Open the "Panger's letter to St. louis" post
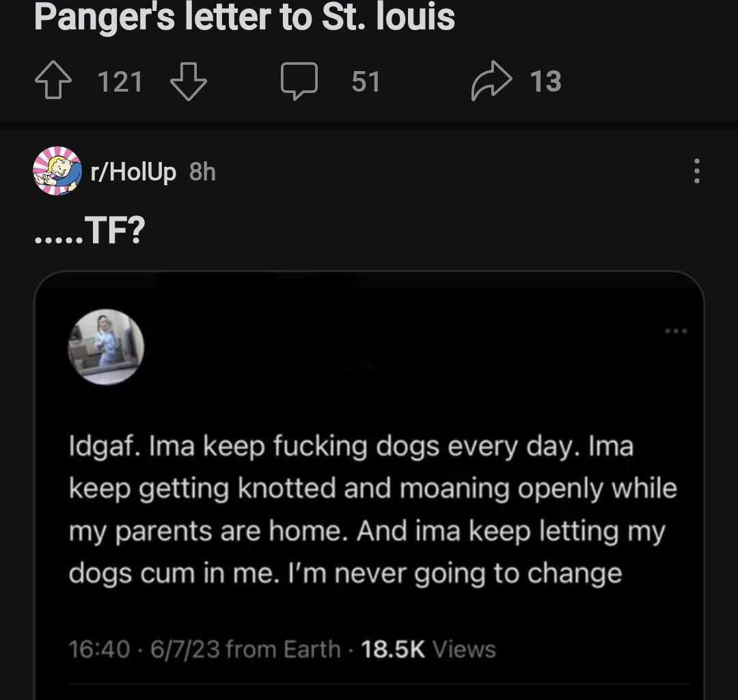Screen dimensions: 738x700 244,18
